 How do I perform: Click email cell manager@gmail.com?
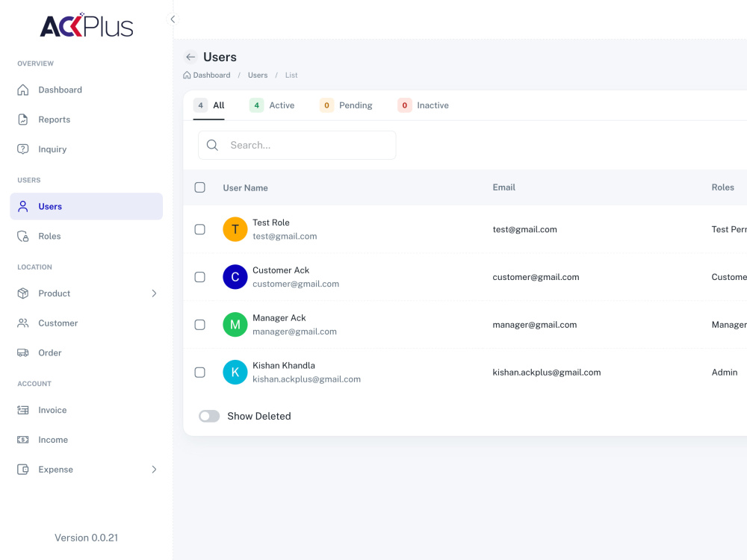click(535, 325)
